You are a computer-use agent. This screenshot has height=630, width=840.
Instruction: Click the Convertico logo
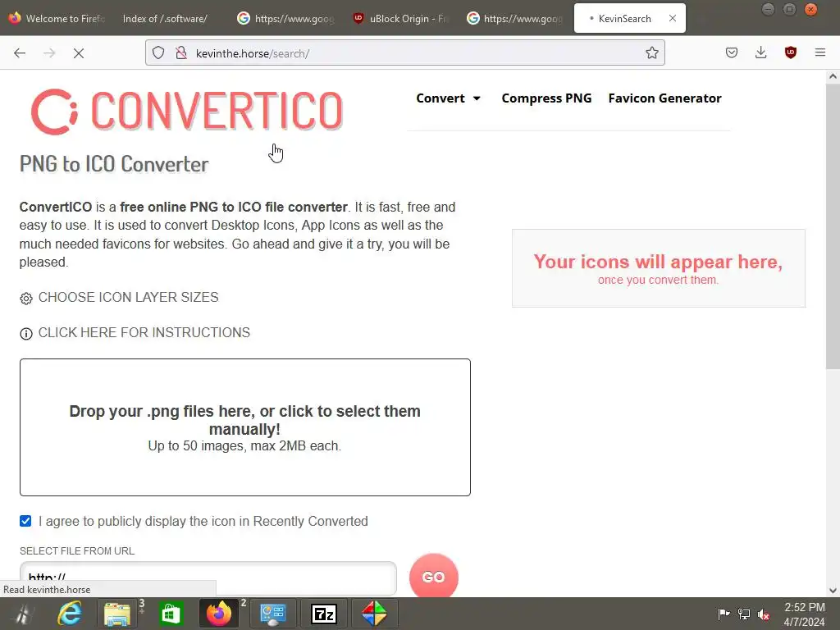coord(187,112)
